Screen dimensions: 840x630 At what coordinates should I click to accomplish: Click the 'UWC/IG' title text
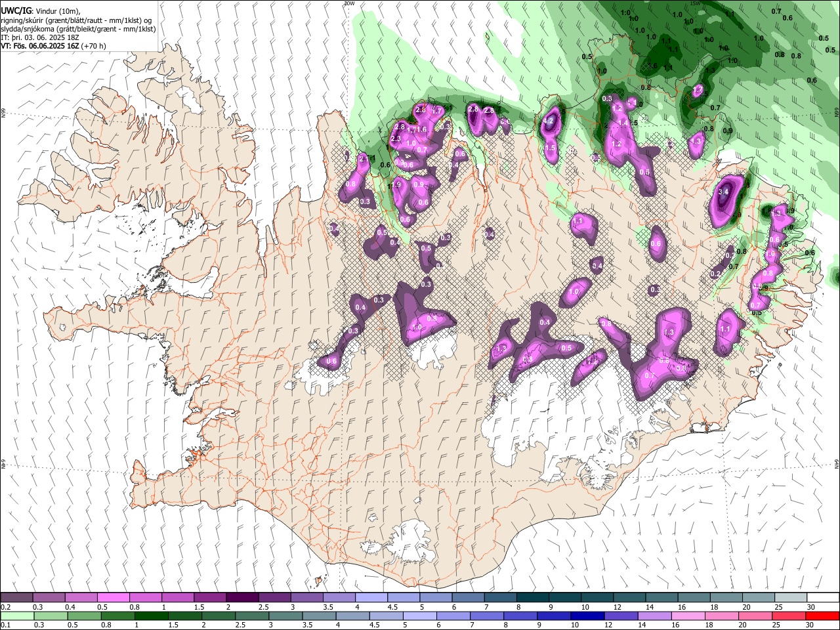(x=15, y=10)
